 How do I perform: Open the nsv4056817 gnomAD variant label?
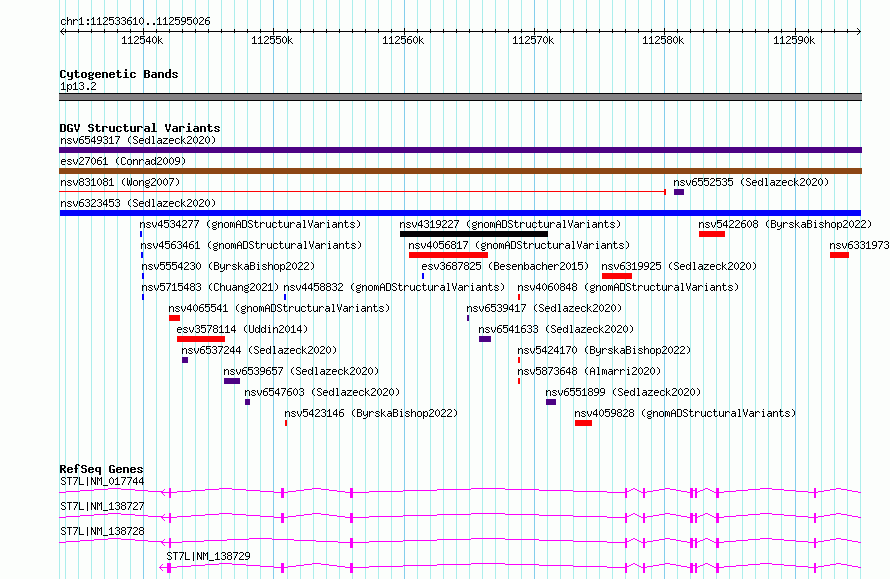[519, 245]
